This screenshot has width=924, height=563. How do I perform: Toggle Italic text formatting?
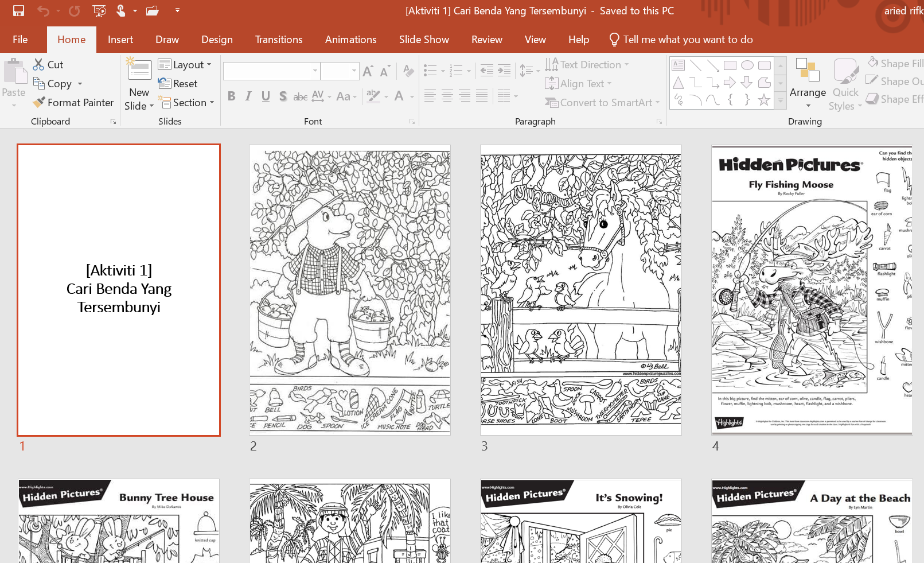pos(248,96)
